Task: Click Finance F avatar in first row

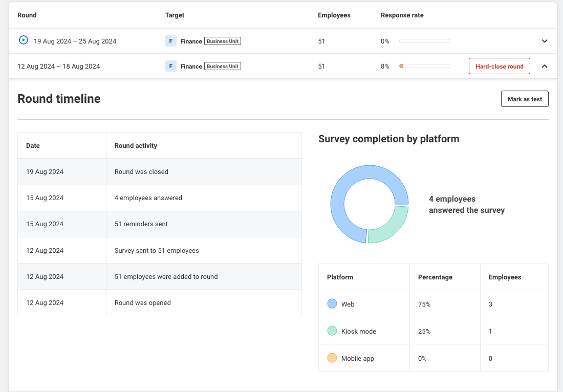Action: tap(171, 41)
